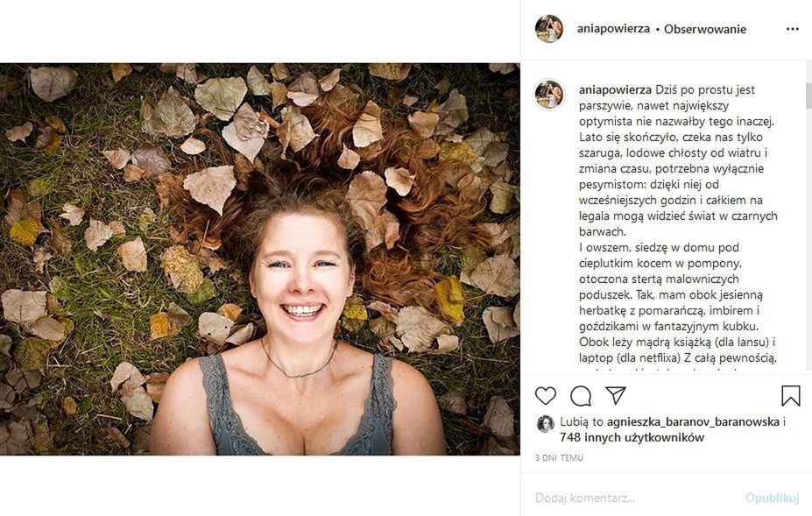Show the 748 innych użytkowników likes list
Viewport: 812px width, 516px height.
pos(632,437)
